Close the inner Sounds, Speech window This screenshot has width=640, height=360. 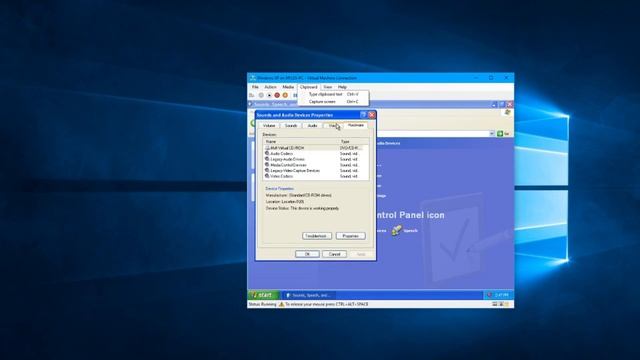tap(509, 104)
